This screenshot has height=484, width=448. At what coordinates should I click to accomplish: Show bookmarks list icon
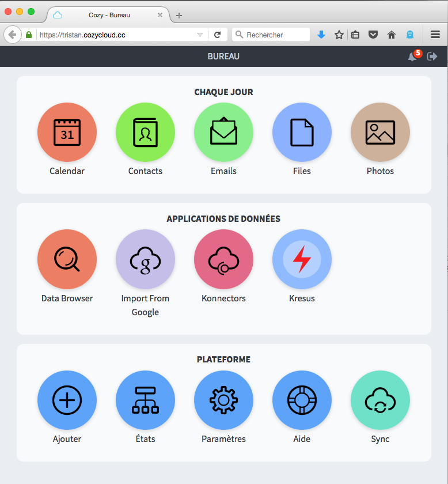click(x=355, y=35)
